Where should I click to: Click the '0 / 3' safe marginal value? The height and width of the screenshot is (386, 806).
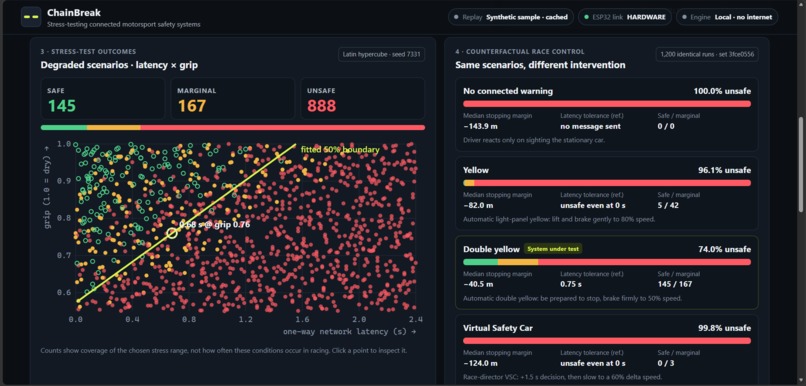coord(667,363)
